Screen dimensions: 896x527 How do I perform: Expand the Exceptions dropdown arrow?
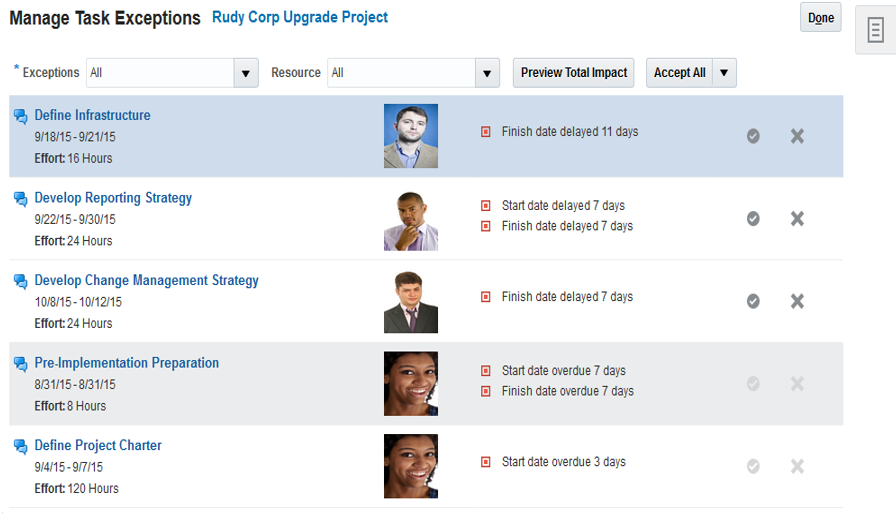(x=246, y=73)
